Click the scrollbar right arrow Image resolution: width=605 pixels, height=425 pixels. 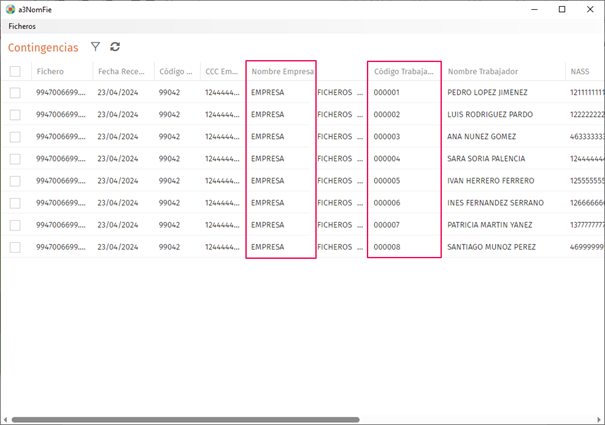(x=599, y=420)
